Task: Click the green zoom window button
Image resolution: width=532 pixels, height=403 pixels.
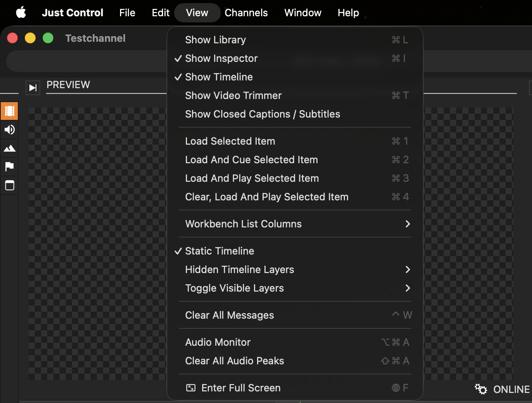Action: pyautogui.click(x=48, y=38)
